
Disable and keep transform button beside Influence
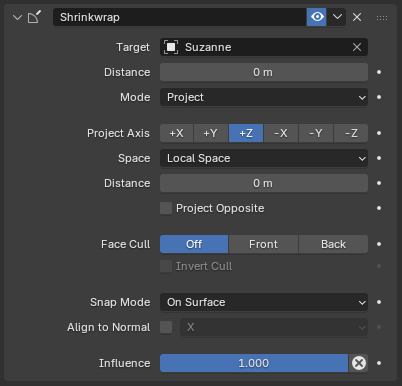359,363
